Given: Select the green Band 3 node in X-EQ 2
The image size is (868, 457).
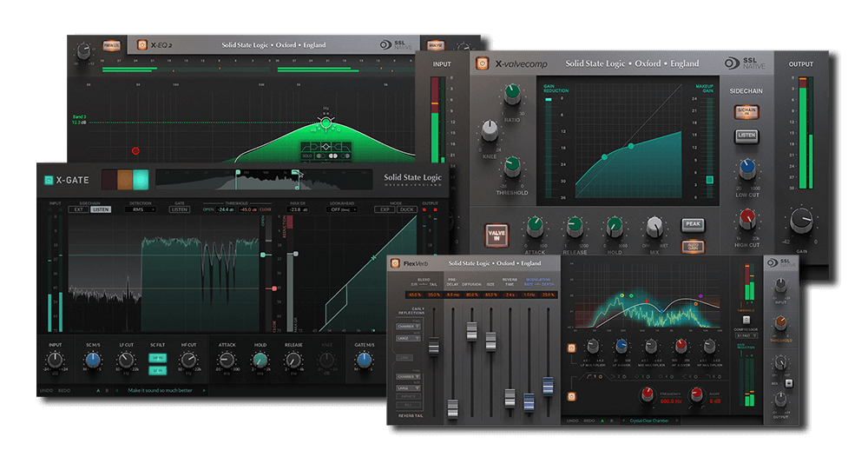Looking at the screenshot, I should (326, 123).
